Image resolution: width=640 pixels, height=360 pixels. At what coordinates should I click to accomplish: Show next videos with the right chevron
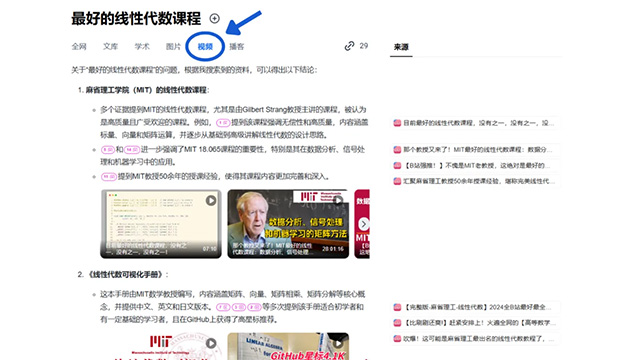pos(363,224)
